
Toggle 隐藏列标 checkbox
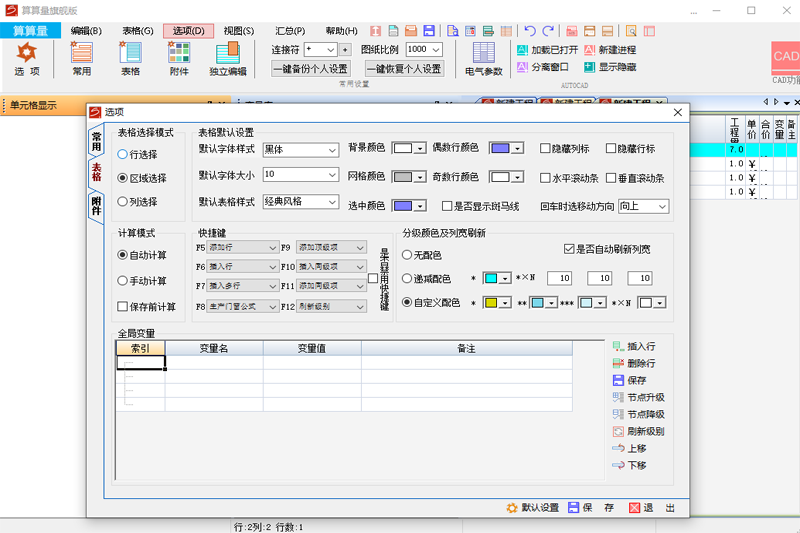(x=545, y=149)
